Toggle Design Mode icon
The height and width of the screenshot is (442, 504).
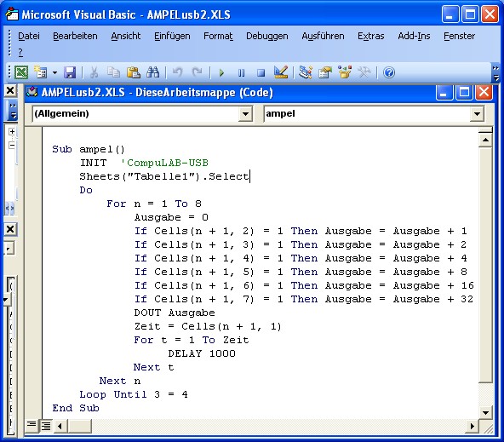click(x=281, y=72)
